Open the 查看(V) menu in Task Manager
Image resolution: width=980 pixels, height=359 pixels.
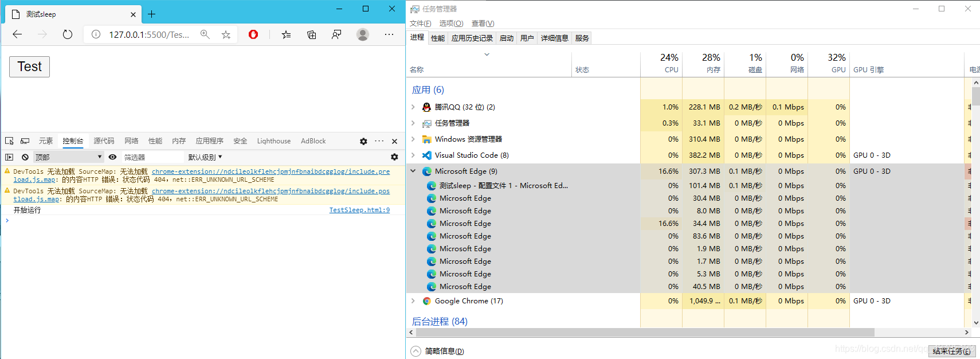483,24
